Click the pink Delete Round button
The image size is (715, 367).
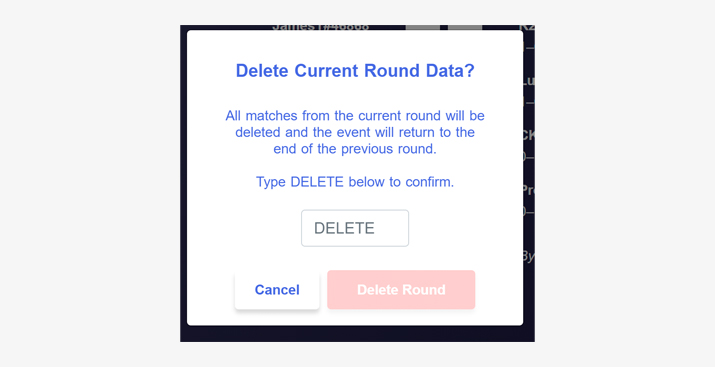click(401, 290)
